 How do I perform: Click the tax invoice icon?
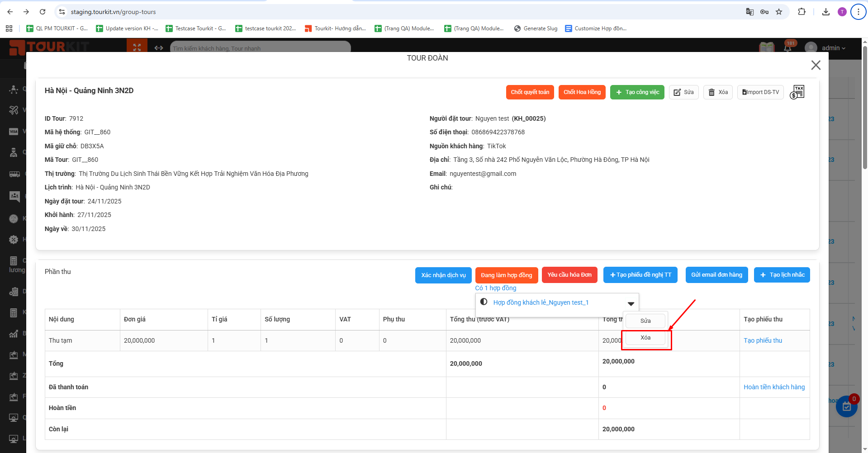(797, 92)
